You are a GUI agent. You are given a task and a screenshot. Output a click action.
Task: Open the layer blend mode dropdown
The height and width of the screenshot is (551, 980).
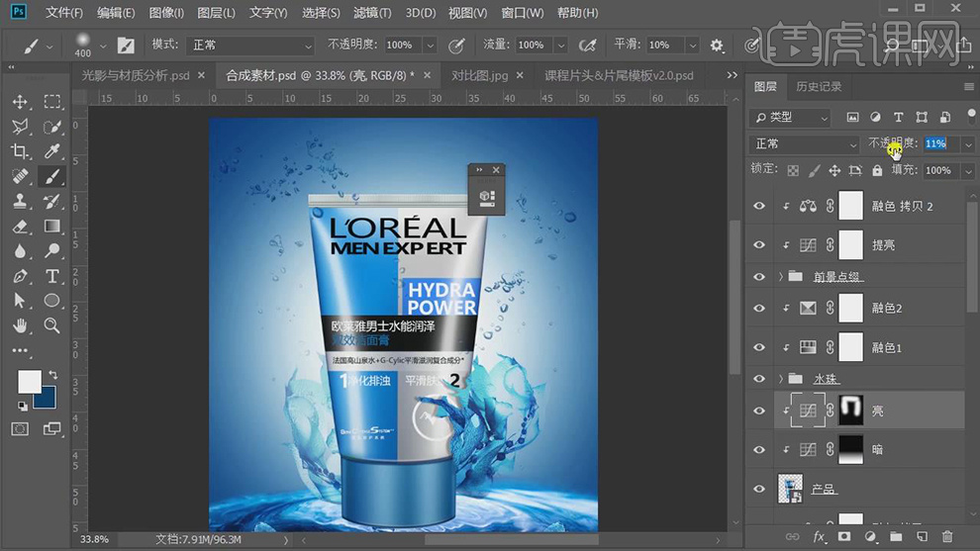(x=805, y=144)
